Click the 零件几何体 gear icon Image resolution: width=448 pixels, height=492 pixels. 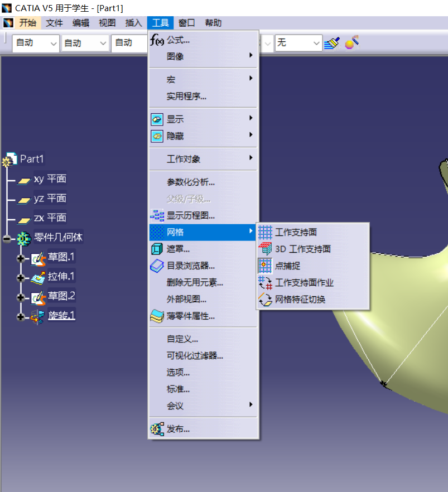(24, 239)
